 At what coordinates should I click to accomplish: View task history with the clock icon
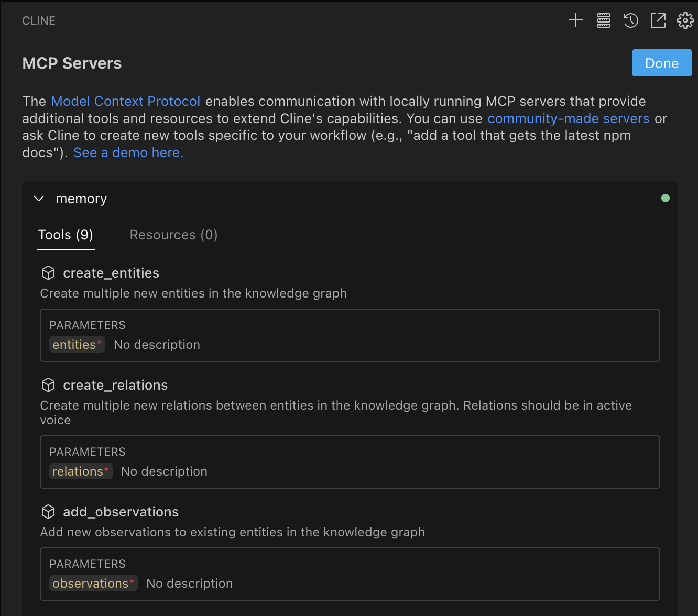tap(630, 20)
